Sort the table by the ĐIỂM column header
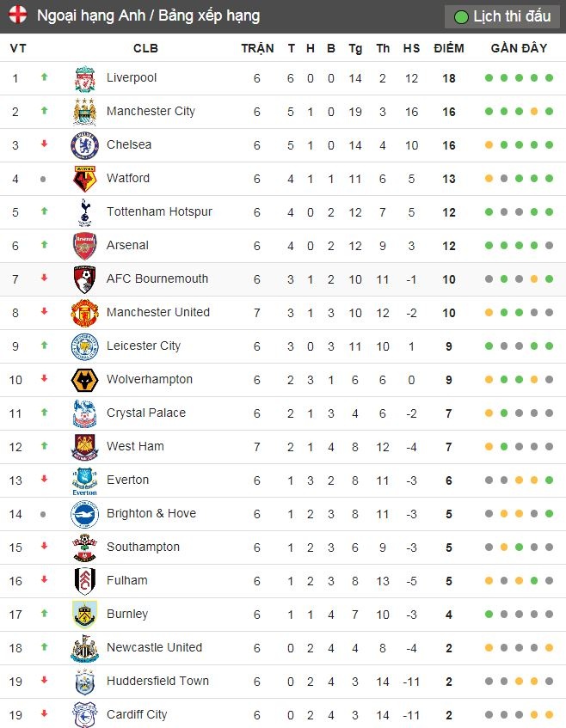 coord(448,48)
